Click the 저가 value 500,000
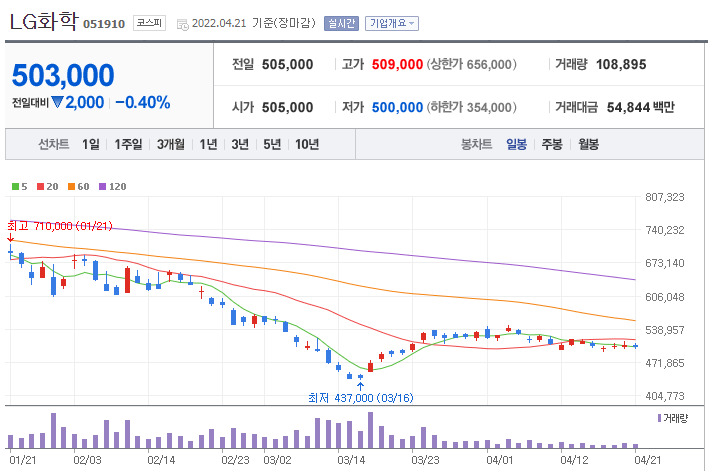Image resolution: width=708 pixels, height=471 pixels. click(x=397, y=107)
